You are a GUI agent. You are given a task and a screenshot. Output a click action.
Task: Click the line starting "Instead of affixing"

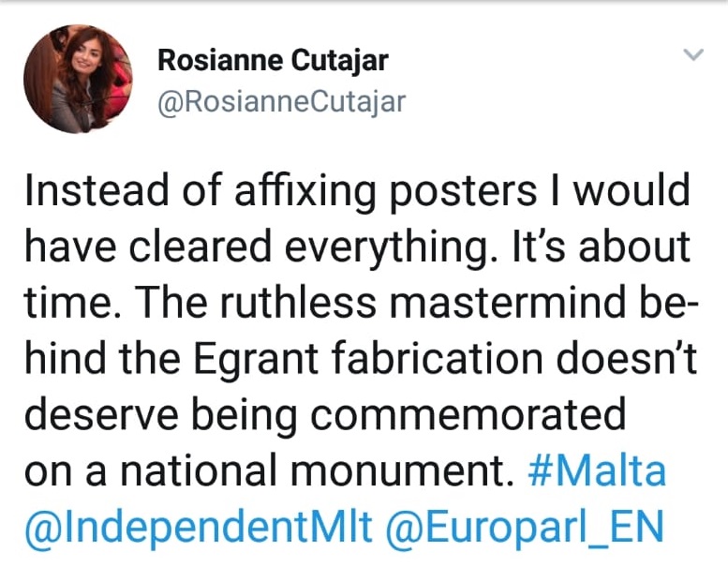tap(356, 194)
